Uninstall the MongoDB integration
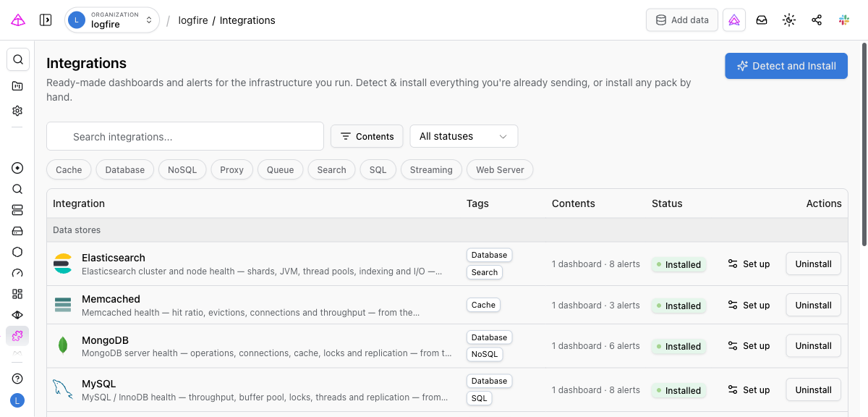The width and height of the screenshot is (868, 417). pos(813,346)
